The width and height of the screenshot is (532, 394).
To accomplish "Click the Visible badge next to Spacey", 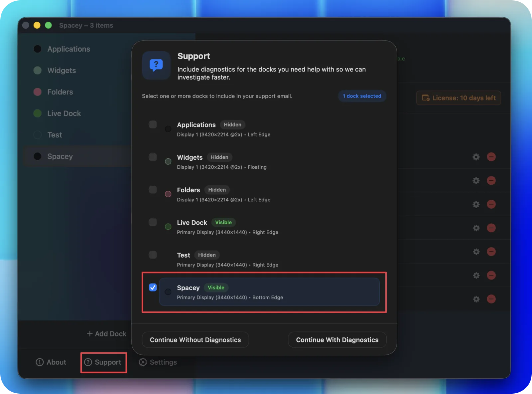I will tap(216, 288).
